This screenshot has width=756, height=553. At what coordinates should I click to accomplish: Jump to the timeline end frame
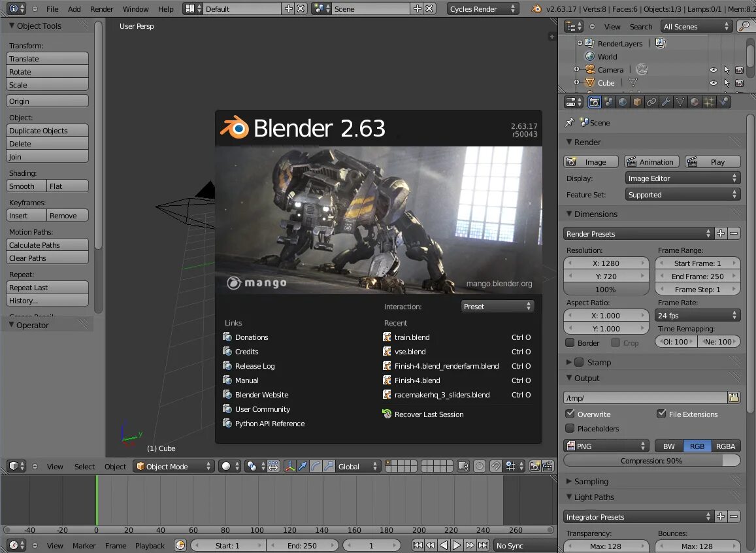click(483, 545)
